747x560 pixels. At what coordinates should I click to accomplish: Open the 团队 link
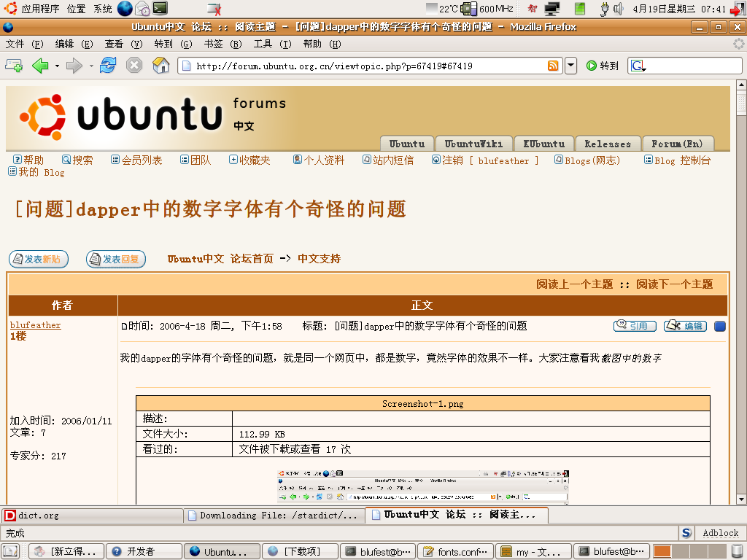pyautogui.click(x=196, y=160)
